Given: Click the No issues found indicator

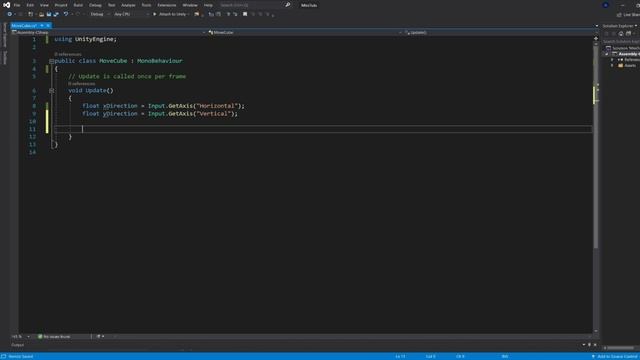Looking at the screenshot, I should [54, 337].
